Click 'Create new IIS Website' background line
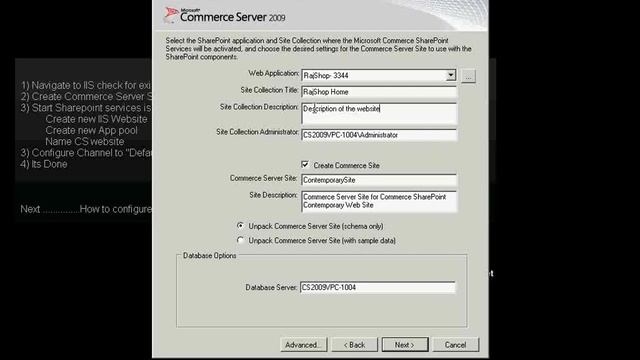The height and width of the screenshot is (360, 640). pyautogui.click(x=96, y=119)
